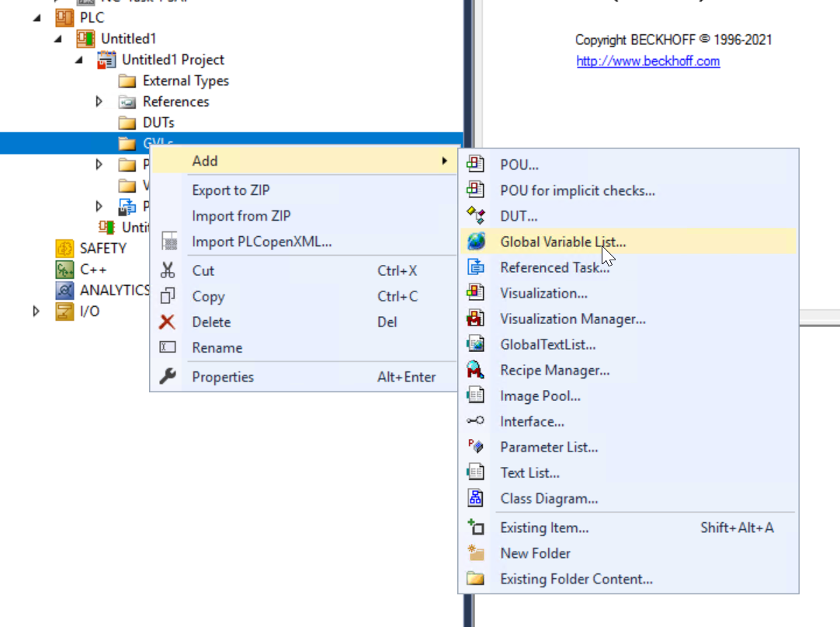
Task: Expand the I/O tree node
Action: click(x=36, y=311)
